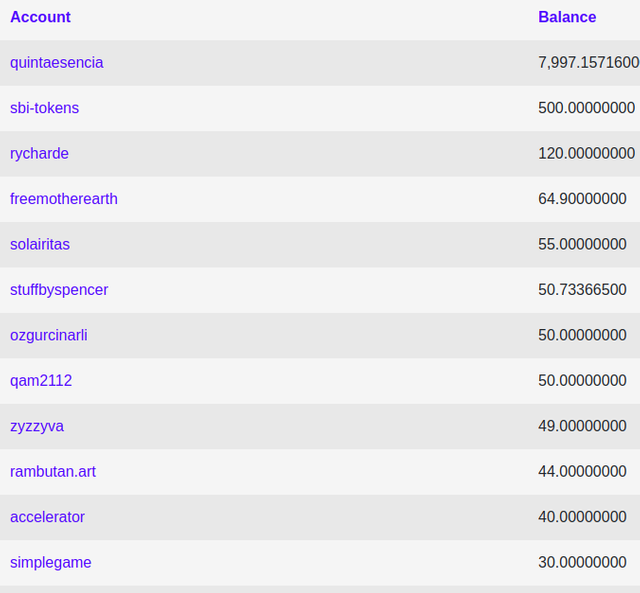This screenshot has height=593, width=640.
Task: Select balance 49.00000000 of zyzzyva
Action: pos(582,426)
